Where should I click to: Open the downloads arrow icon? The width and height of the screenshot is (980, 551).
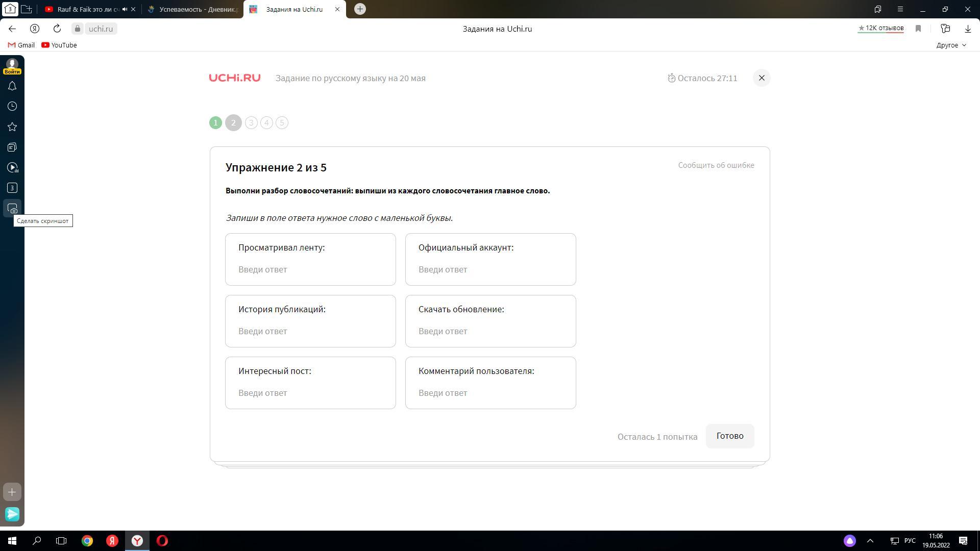[x=968, y=29]
